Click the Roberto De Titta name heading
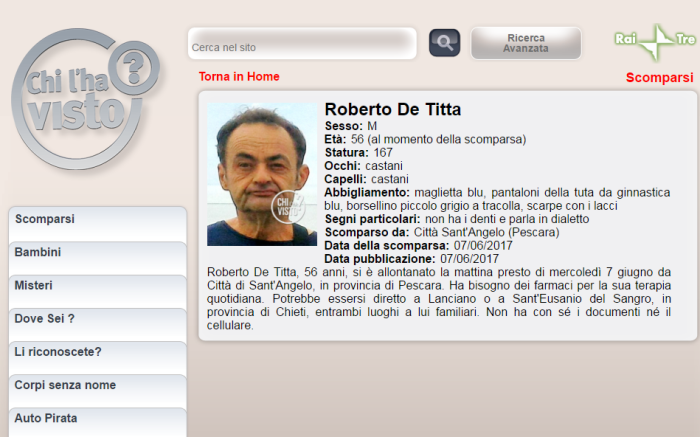Image resolution: width=700 pixels, height=437 pixels. pos(392,109)
